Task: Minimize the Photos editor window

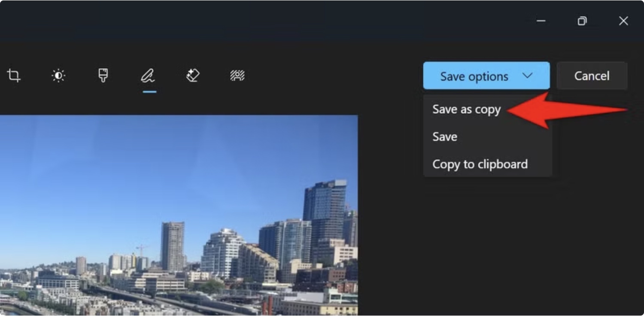Action: [541, 21]
